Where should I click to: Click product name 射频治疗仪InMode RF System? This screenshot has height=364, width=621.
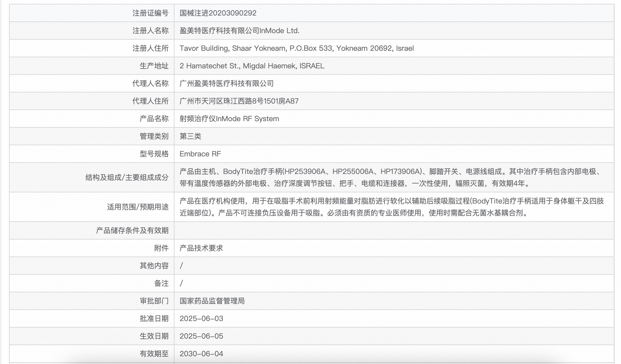point(229,119)
